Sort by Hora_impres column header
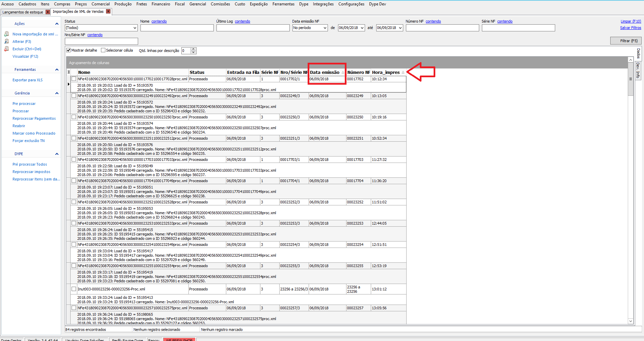644x341 pixels. coord(388,72)
